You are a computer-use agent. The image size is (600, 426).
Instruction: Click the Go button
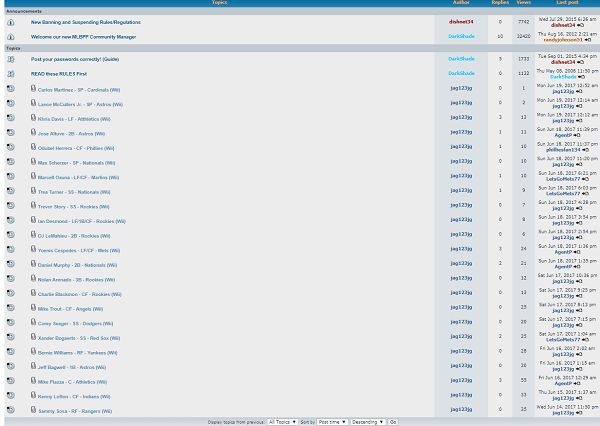tap(393, 422)
